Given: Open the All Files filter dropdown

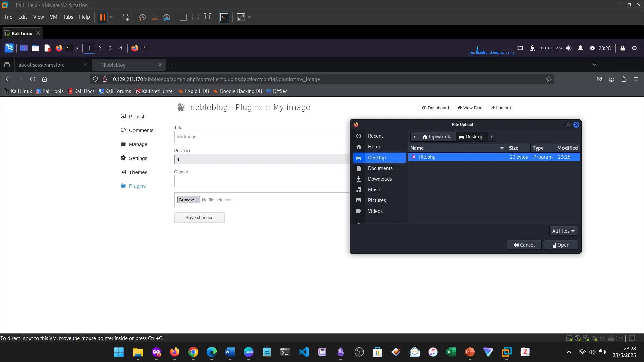Looking at the screenshot, I should (x=563, y=231).
